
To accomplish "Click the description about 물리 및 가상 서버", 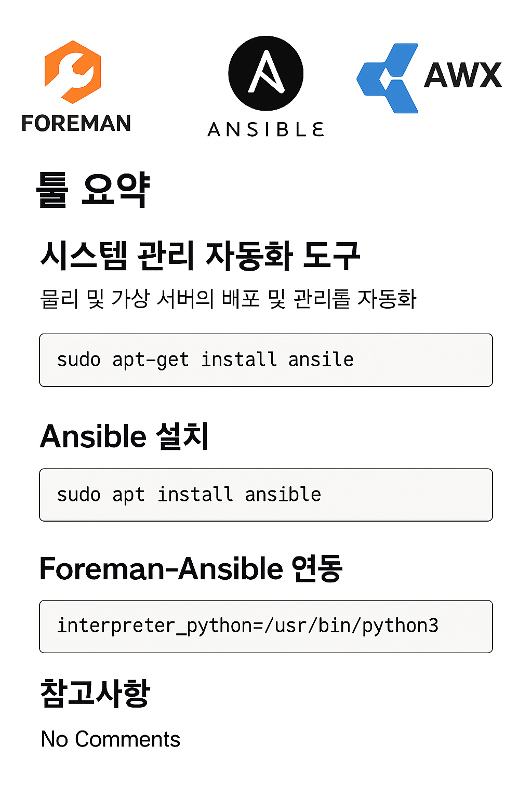I will point(228,299).
